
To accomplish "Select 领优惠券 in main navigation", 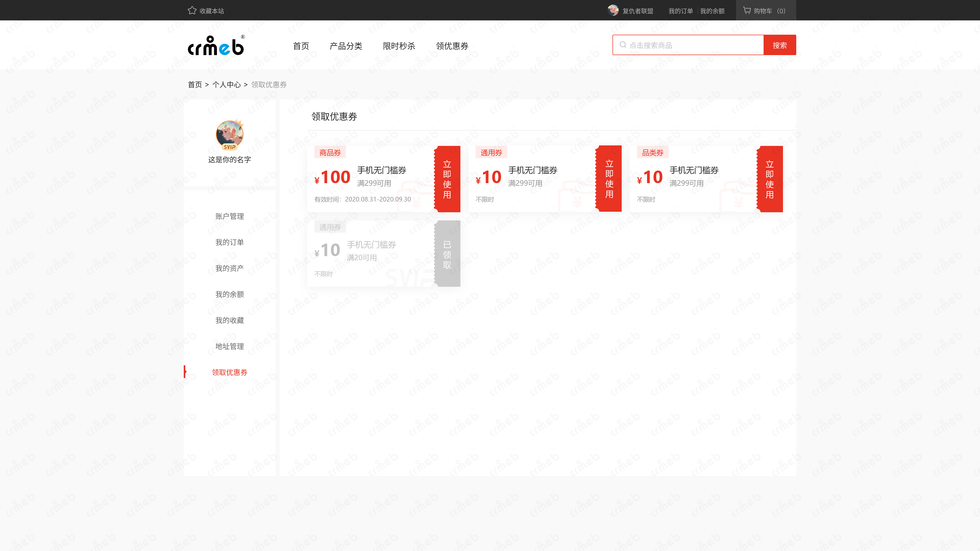I will click(452, 46).
